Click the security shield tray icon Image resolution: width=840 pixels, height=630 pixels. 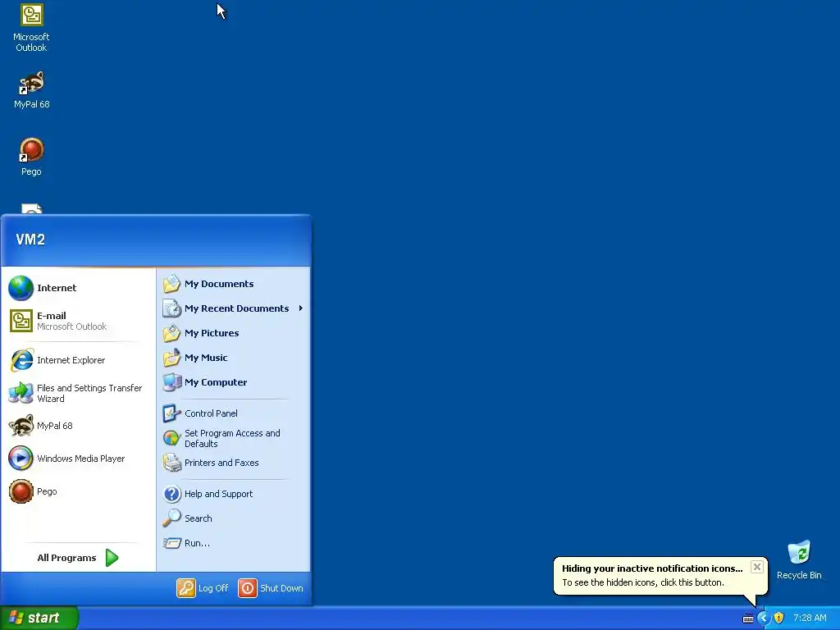(x=779, y=619)
